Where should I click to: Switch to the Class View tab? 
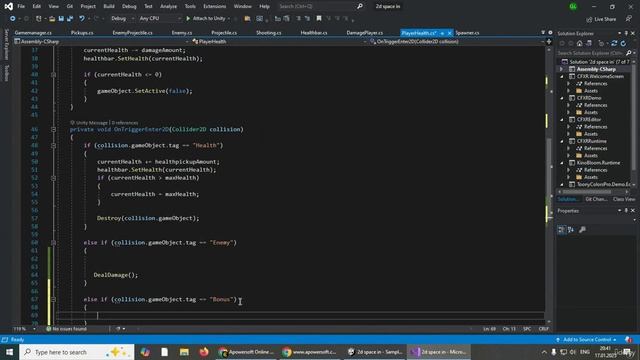coord(624,199)
